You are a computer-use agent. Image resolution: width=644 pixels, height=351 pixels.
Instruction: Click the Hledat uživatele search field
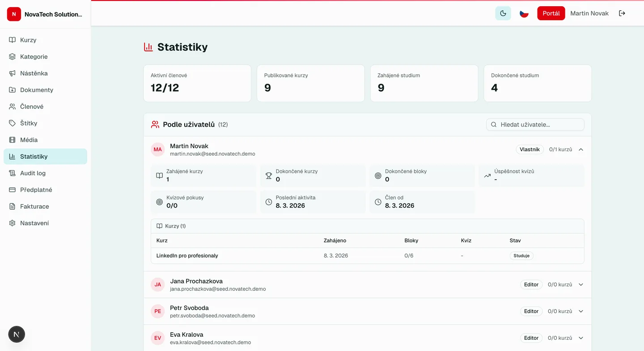(535, 124)
